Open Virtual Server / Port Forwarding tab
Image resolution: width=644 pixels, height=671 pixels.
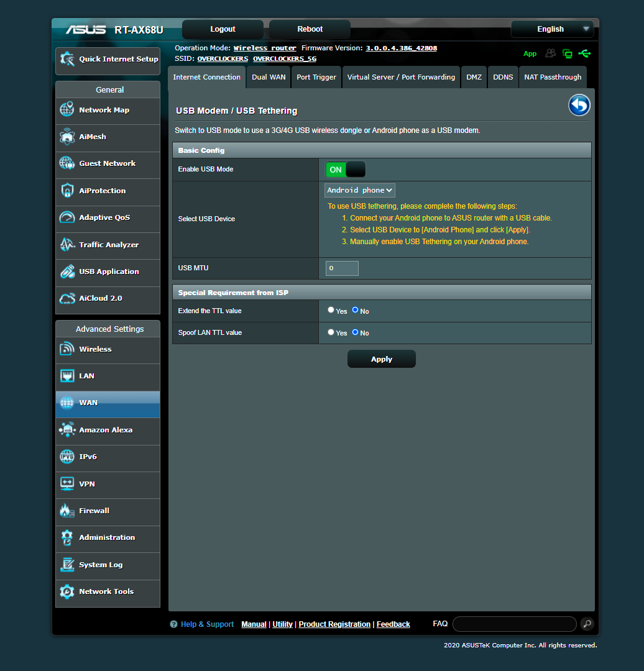[x=401, y=78]
